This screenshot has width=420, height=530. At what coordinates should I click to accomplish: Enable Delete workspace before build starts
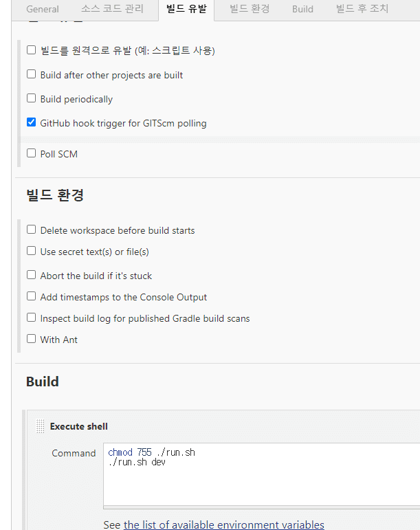pyautogui.click(x=32, y=230)
